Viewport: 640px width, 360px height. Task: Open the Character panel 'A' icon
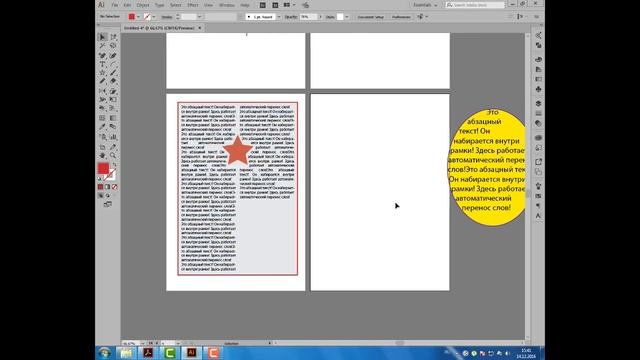(538, 216)
